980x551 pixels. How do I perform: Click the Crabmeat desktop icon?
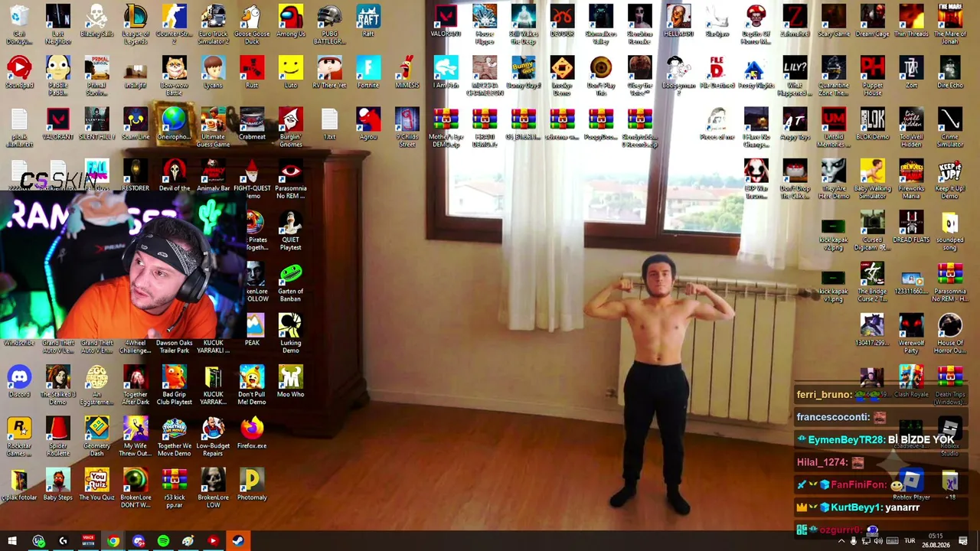click(252, 124)
